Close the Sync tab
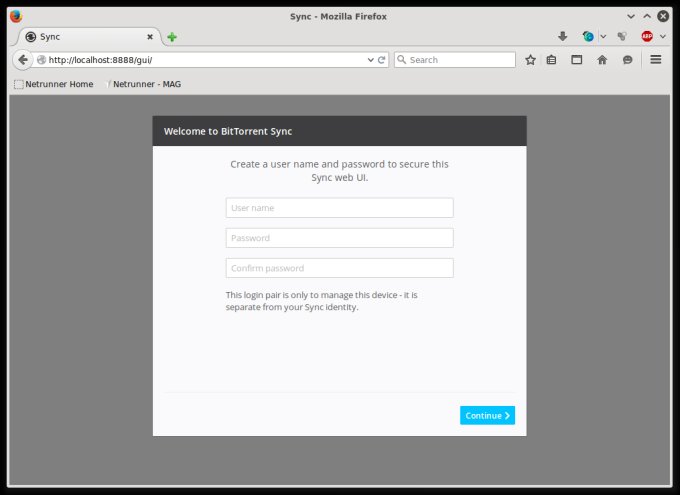The image size is (680, 495). click(x=150, y=37)
